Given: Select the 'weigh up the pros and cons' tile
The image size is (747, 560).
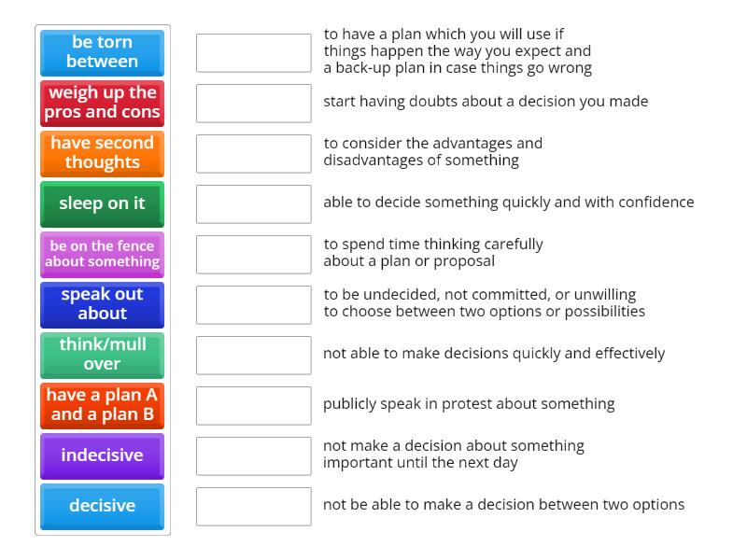Looking at the screenshot, I should click(x=102, y=104).
